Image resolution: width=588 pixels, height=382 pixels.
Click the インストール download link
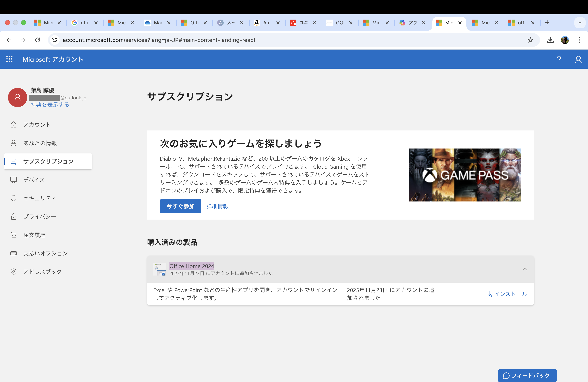coord(506,294)
